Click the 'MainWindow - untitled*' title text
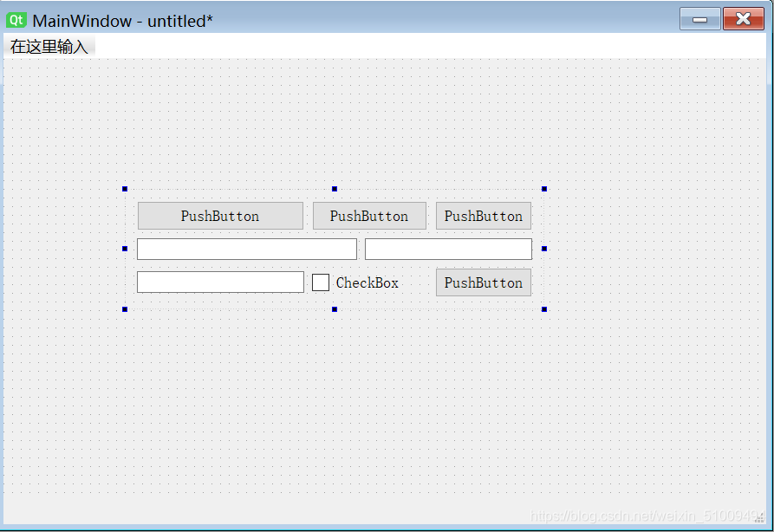774x532 pixels. [x=122, y=21]
